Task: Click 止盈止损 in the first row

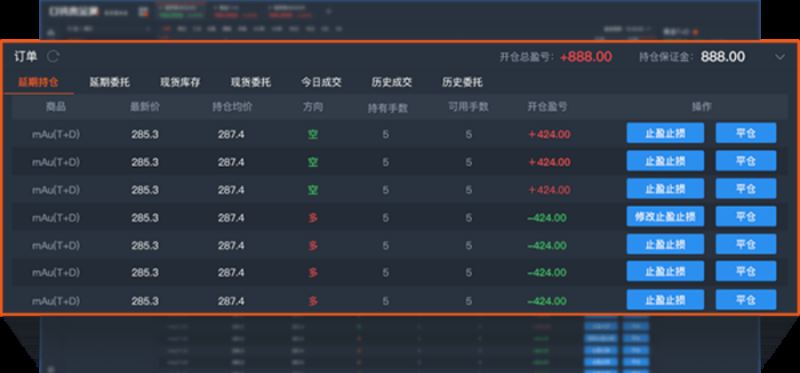Action: tap(665, 133)
